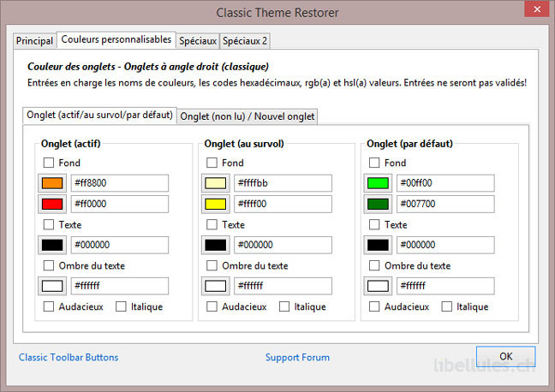Screen dimensions: 555x392
Task: Click #000000 text field under Onglet (par défaut)
Action: tap(445, 245)
